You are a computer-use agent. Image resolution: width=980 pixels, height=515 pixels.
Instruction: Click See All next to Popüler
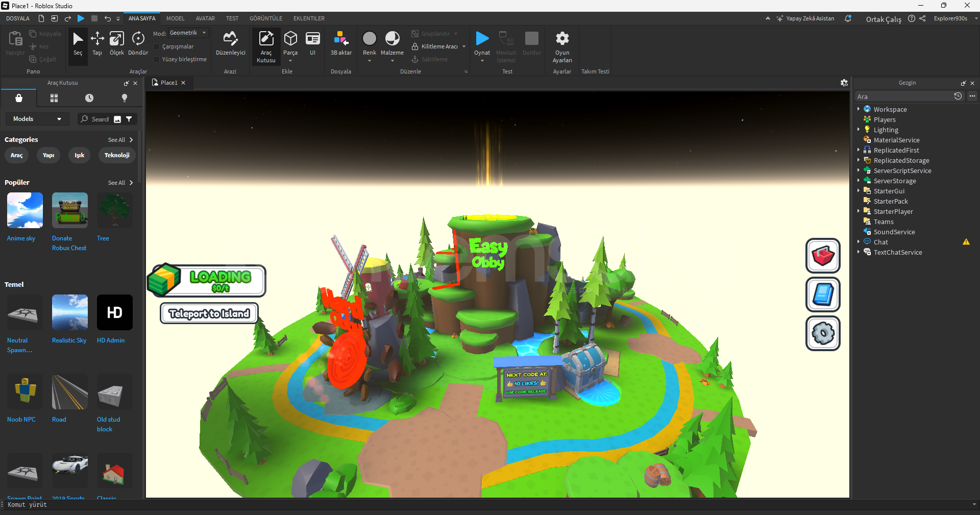pos(120,183)
